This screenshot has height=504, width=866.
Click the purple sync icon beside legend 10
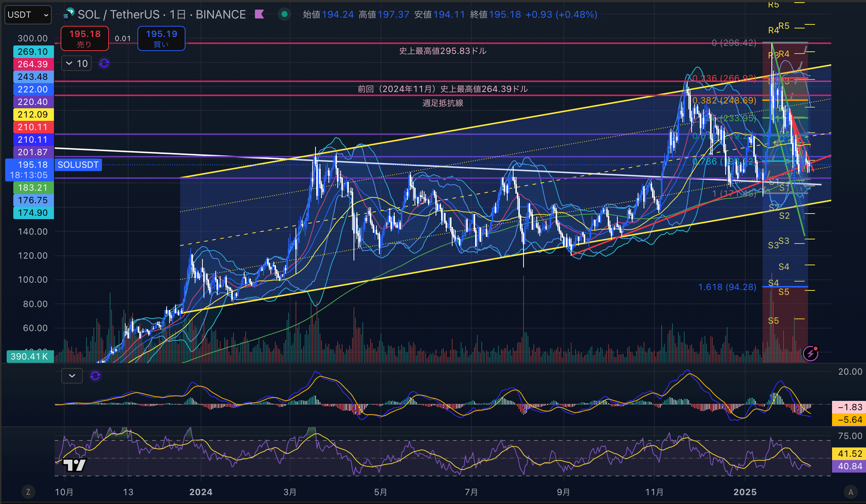click(104, 64)
